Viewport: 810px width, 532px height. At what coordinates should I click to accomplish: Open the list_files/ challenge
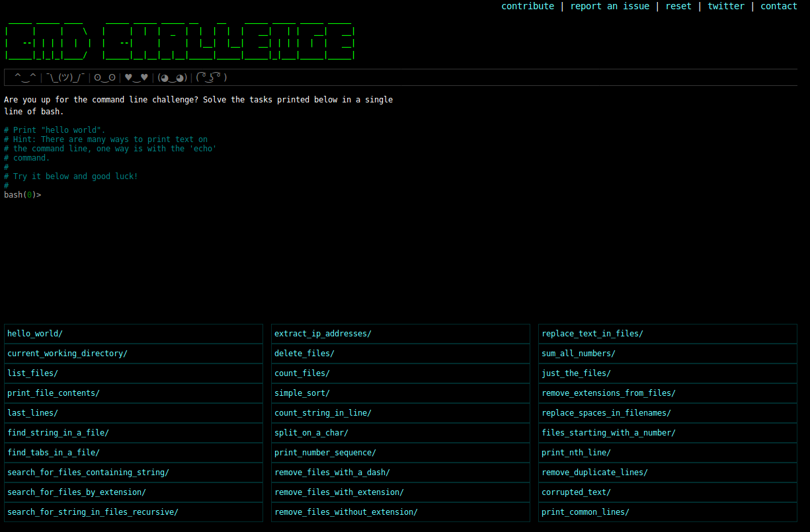pyautogui.click(x=33, y=373)
